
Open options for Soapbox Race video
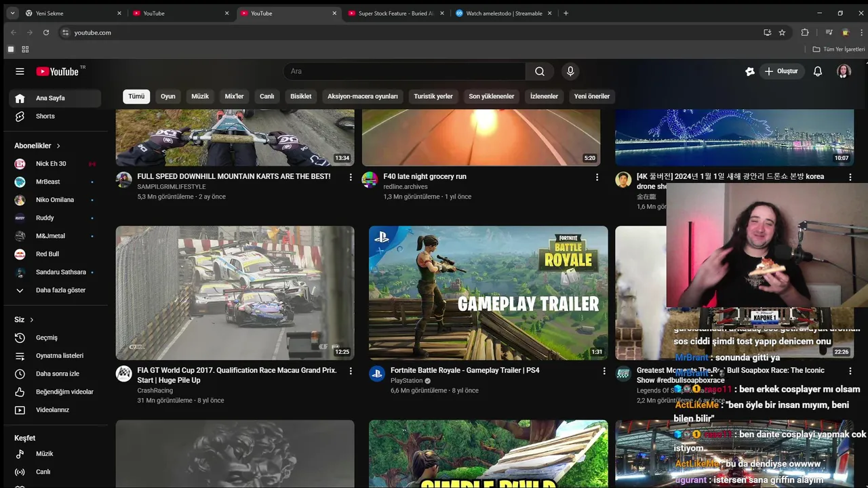[x=850, y=371]
